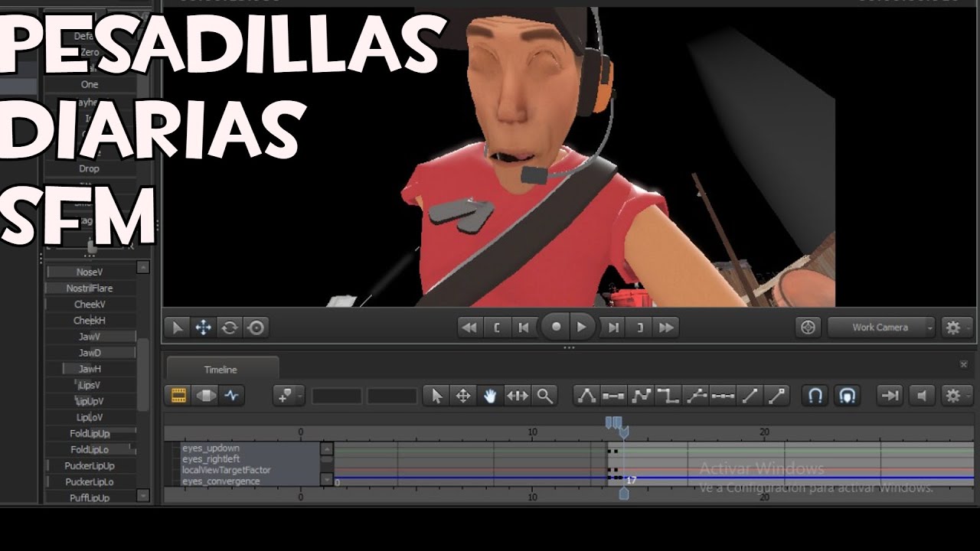The image size is (980, 551).
Task: Click the channel list up arrow
Action: 327,449
